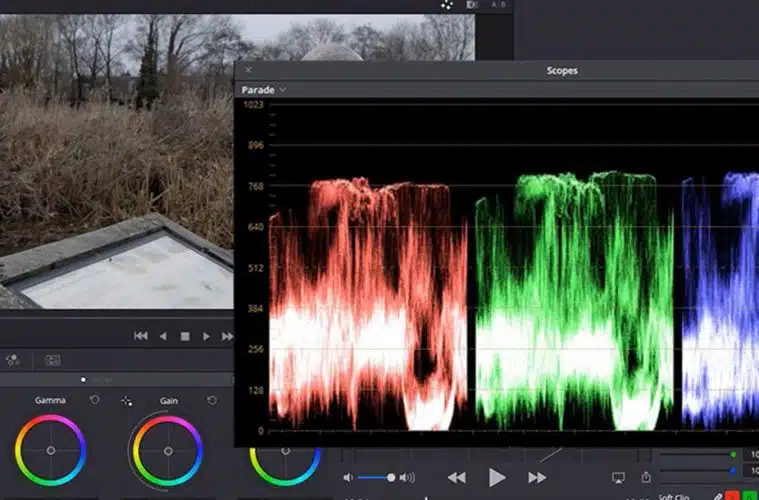Open the Parade scope type dropdown
This screenshot has height=500, width=759.
tap(264, 90)
